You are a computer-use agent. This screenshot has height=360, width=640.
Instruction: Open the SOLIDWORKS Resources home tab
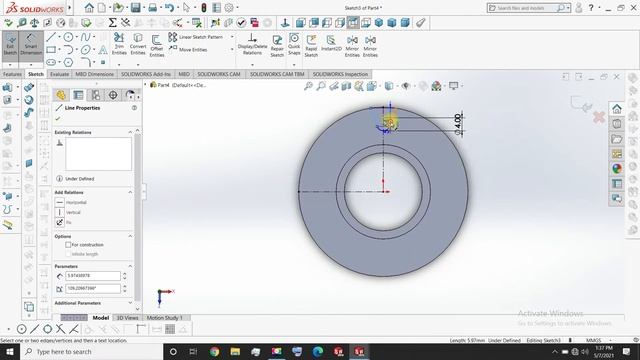point(617,109)
